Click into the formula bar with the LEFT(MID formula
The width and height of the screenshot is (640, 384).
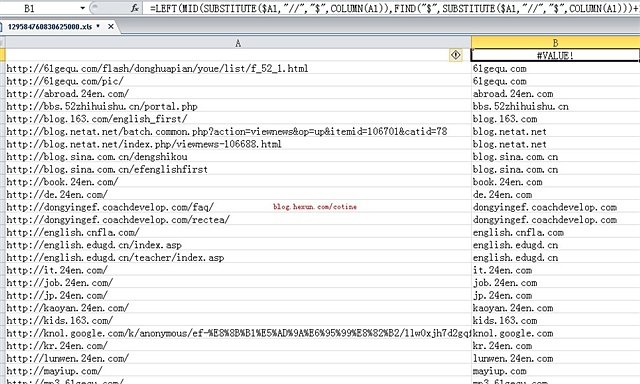[391, 8]
